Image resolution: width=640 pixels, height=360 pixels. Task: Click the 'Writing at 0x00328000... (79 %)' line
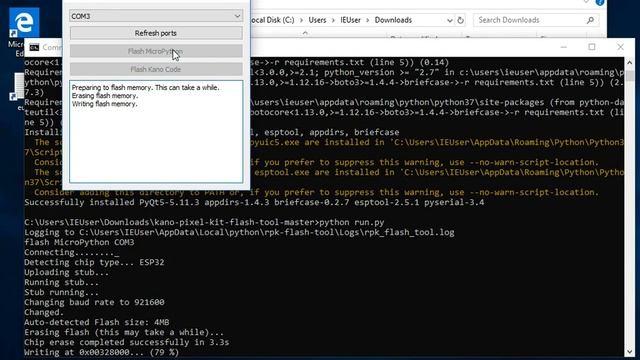(101, 352)
